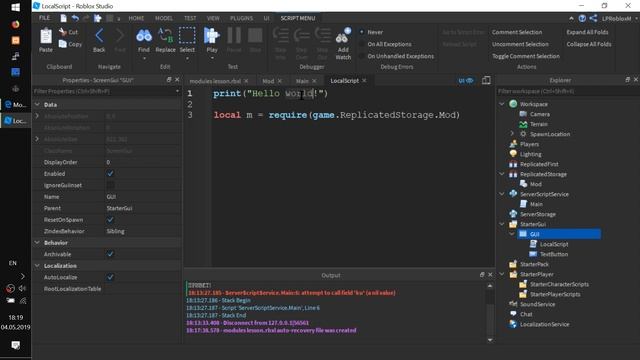Collapse ServerScriptService tree node
This screenshot has height=360, width=640.
[x=502, y=194]
